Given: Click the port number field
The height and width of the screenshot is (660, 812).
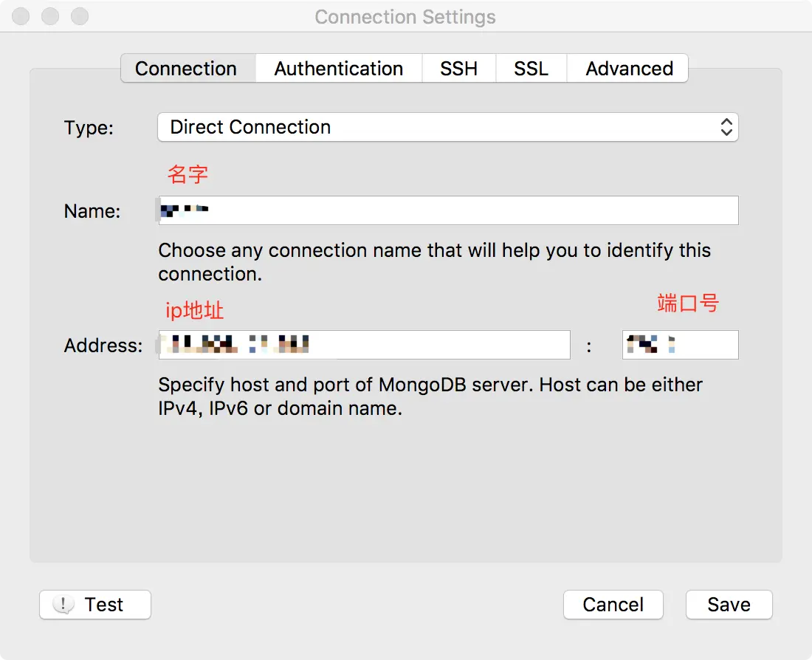Looking at the screenshot, I should tap(681, 345).
